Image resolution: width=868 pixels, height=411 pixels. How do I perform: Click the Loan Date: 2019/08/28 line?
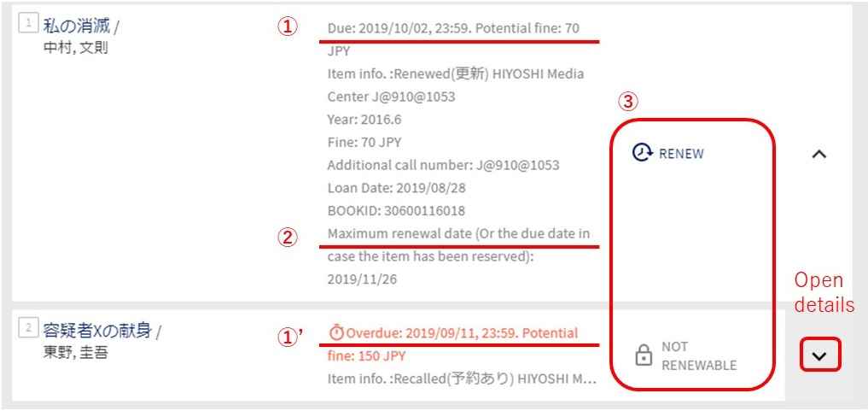tap(396, 188)
